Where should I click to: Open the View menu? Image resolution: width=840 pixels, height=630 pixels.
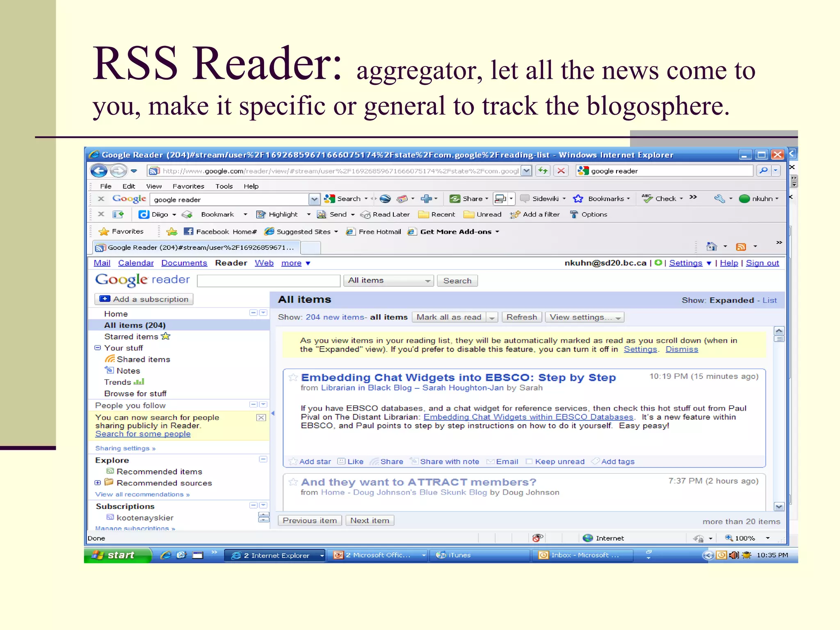coord(154,186)
